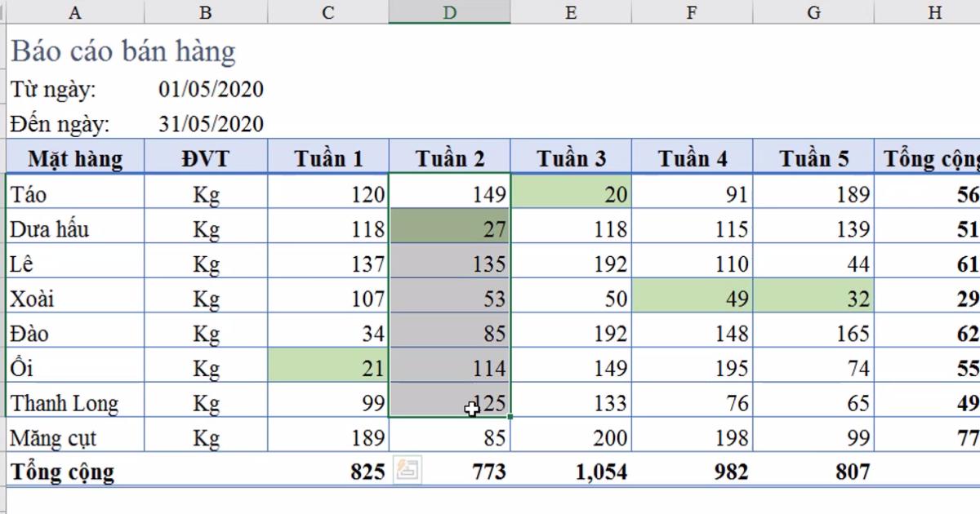Select Xoài Tuần 2 value 53
This screenshot has width=980, height=514.
[450, 297]
